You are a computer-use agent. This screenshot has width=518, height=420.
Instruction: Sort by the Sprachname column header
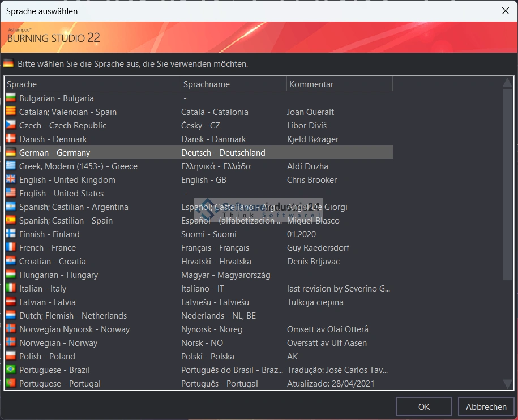pyautogui.click(x=233, y=84)
